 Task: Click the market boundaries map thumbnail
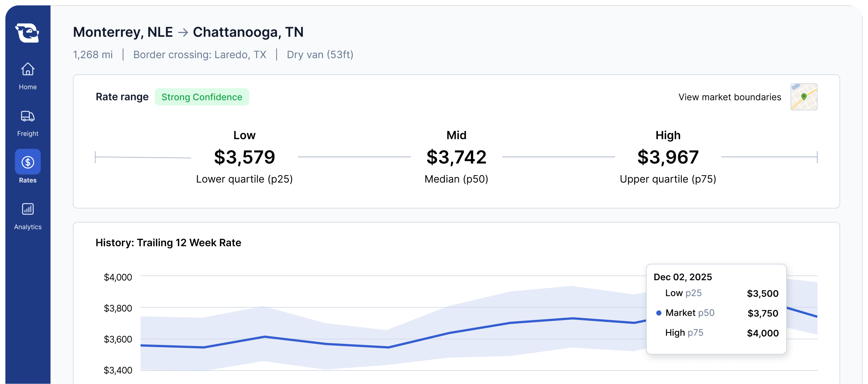[x=804, y=97]
